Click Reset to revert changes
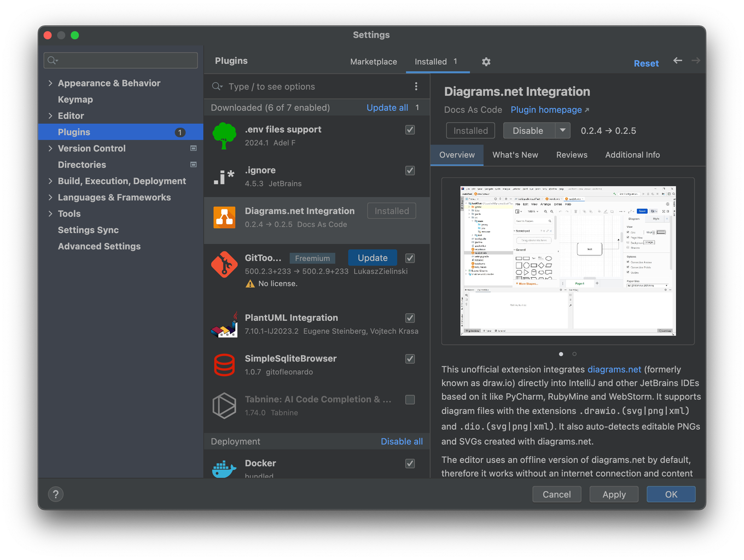This screenshot has height=560, width=744. [646, 63]
